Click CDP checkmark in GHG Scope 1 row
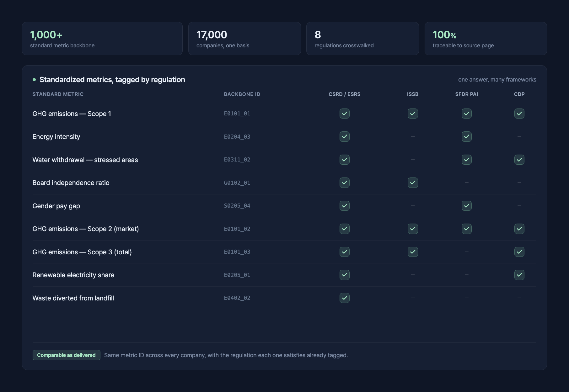Viewport: 569px width, 392px height. tap(519, 114)
